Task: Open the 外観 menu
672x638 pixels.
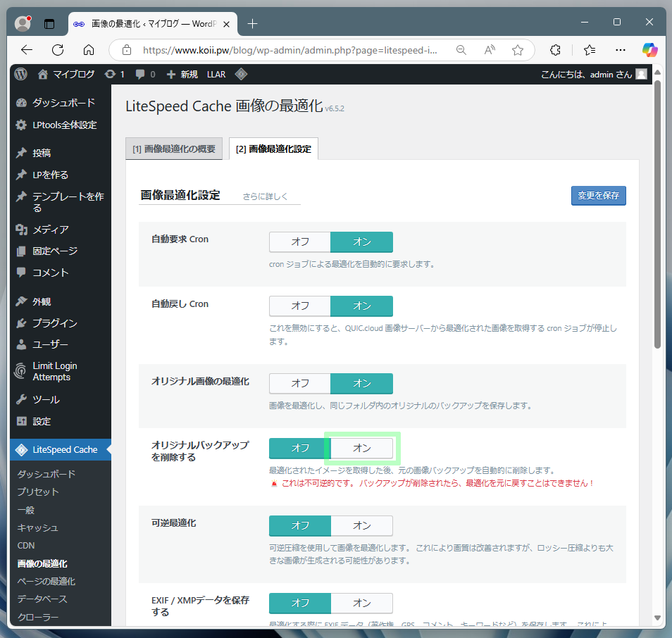Action: click(61, 301)
